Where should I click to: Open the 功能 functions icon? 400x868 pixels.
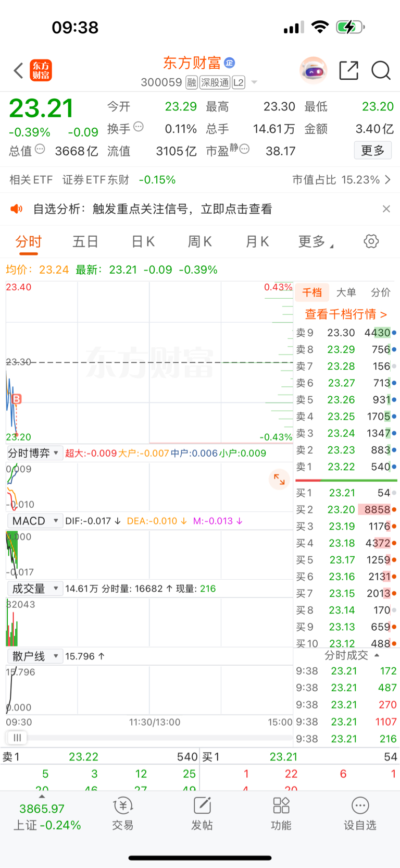[x=281, y=813]
